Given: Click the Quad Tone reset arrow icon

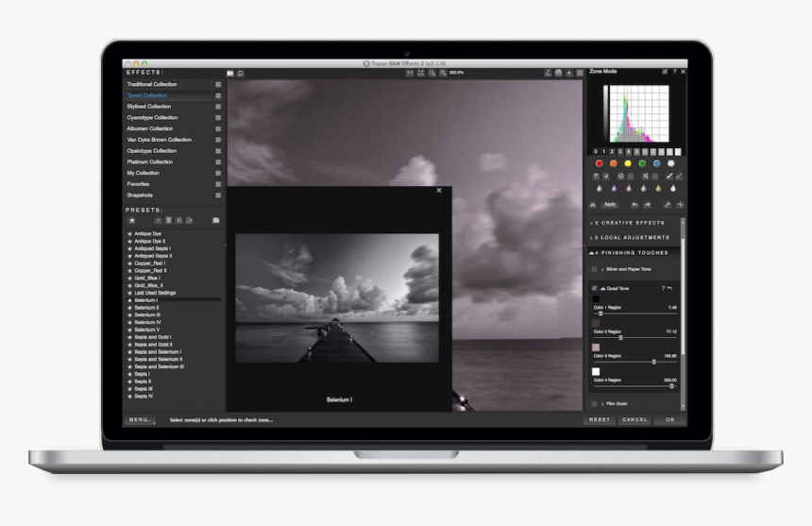Looking at the screenshot, I should click(670, 288).
